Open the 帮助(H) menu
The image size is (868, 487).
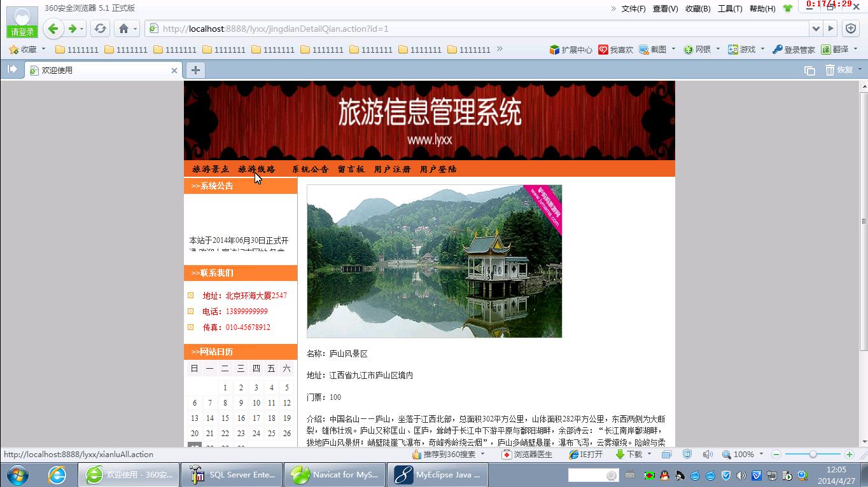tap(762, 8)
